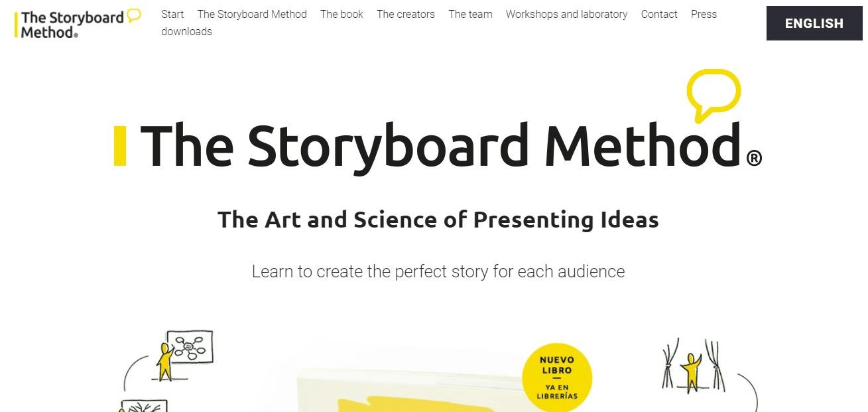Go to the Start menu item
The image size is (868, 412).
[172, 14]
